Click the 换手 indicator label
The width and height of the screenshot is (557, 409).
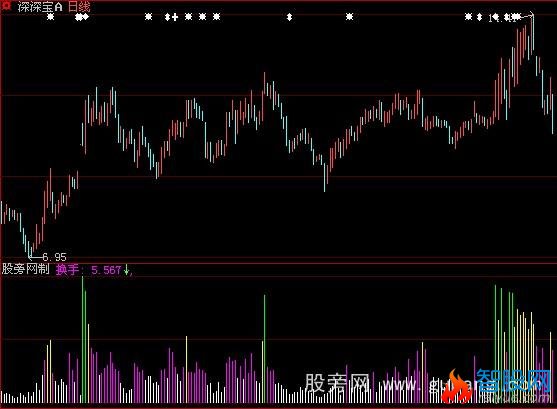(x=67, y=270)
